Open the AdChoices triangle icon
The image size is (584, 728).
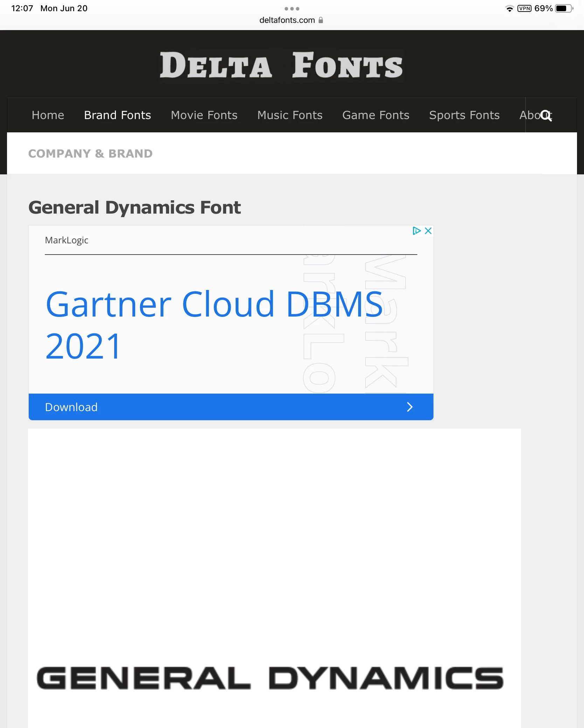(x=416, y=231)
